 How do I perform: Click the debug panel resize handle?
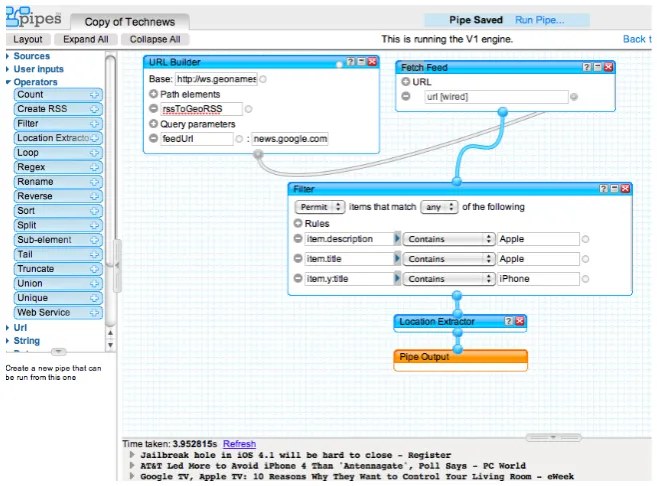554,437
